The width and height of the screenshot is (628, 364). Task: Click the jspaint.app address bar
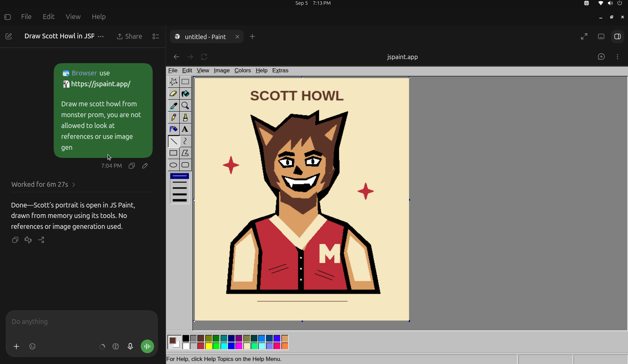click(x=402, y=57)
